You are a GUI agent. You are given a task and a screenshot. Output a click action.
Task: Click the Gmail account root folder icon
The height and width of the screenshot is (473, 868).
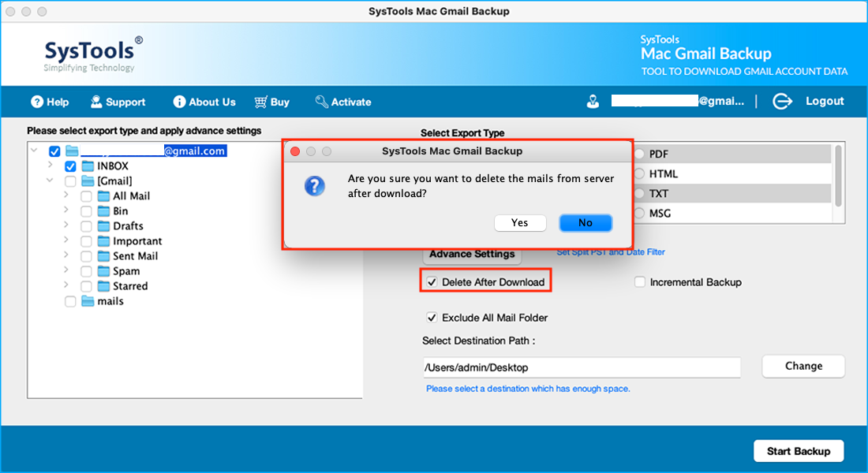click(x=72, y=151)
